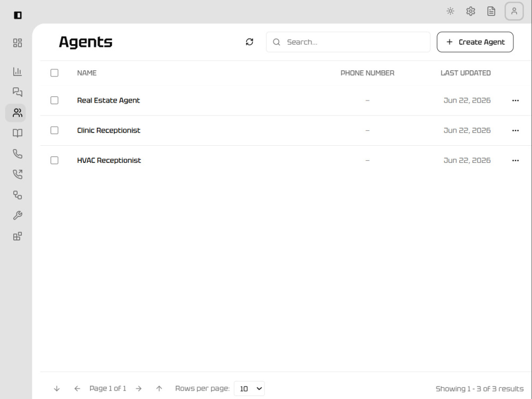Open the phone numbers handset icon
The width and height of the screenshot is (532, 399).
(18, 154)
